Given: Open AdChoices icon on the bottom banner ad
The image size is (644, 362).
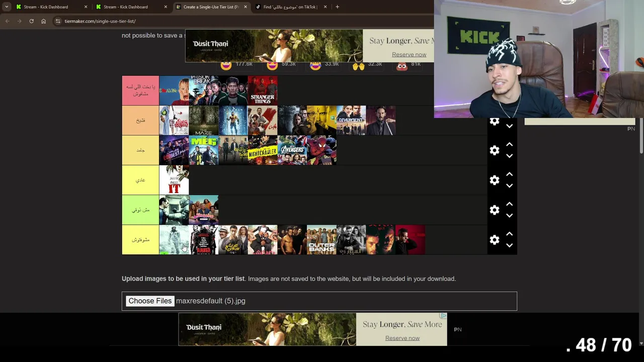Looking at the screenshot, I should pyautogui.click(x=443, y=316).
